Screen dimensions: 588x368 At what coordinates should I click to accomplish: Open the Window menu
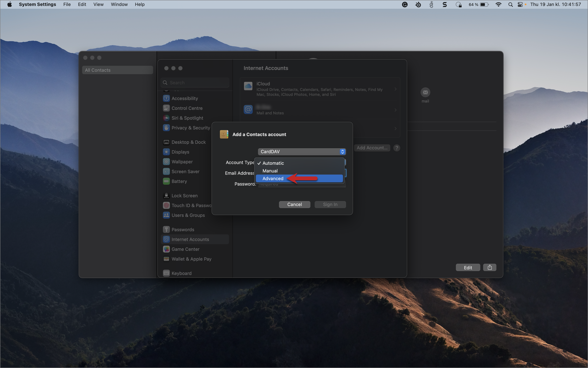click(x=119, y=4)
